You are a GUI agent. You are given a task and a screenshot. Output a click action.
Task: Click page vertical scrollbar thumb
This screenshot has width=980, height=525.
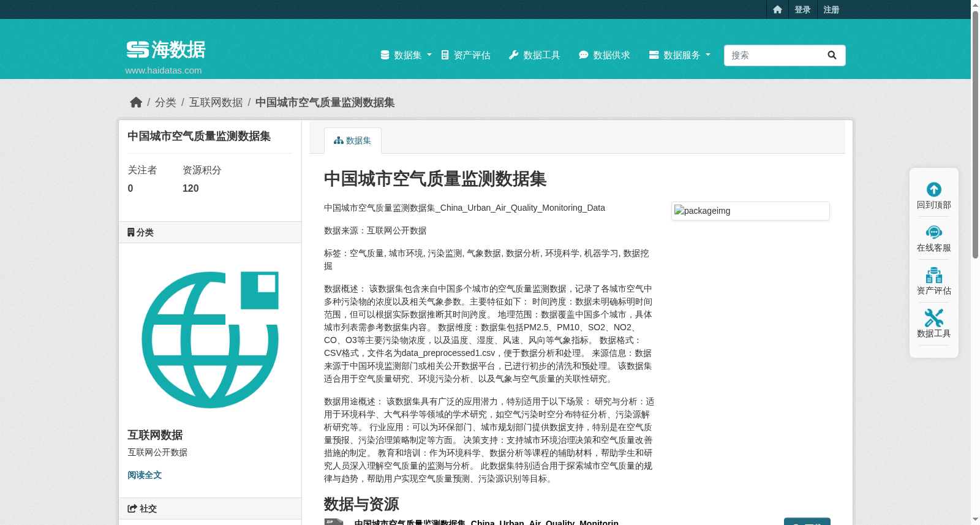[x=975, y=135]
